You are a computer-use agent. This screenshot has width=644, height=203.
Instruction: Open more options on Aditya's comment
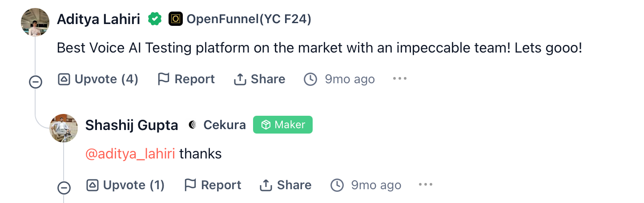(x=399, y=79)
